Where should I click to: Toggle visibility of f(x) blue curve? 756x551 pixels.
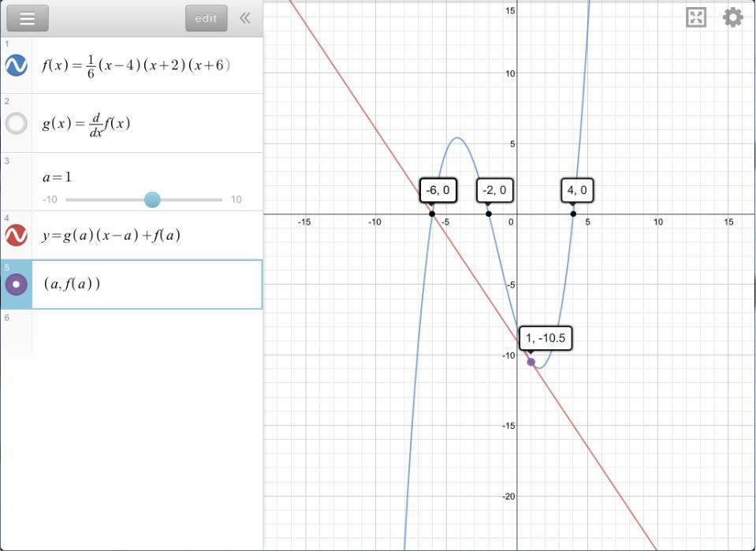tap(17, 65)
